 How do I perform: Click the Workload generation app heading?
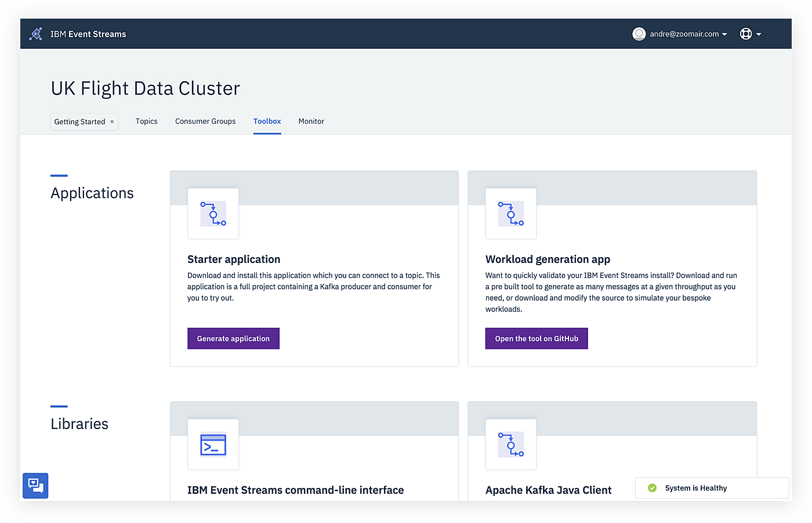tap(548, 259)
